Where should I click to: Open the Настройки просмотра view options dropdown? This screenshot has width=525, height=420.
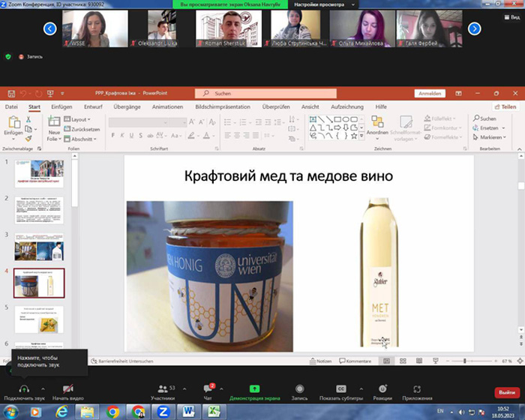point(323,4)
